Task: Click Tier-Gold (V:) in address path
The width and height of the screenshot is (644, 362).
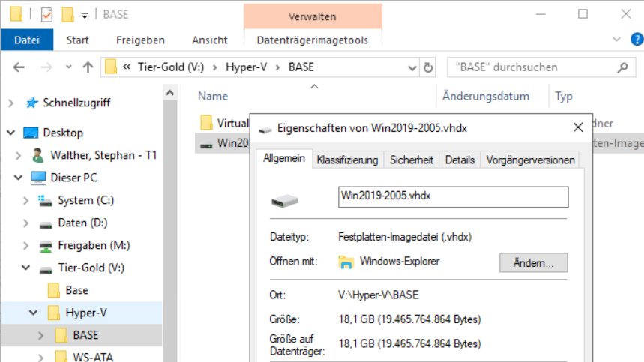Action: (171, 67)
